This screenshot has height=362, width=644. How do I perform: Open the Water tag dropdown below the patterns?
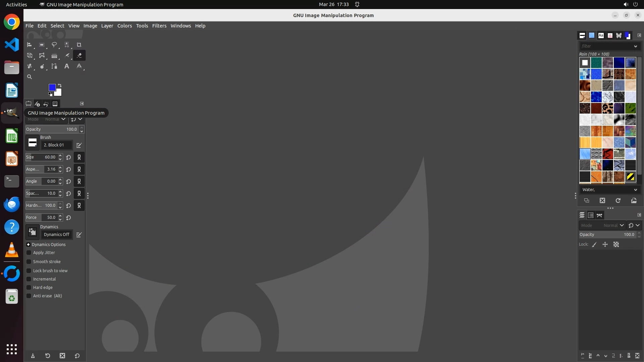pyautogui.click(x=609, y=190)
